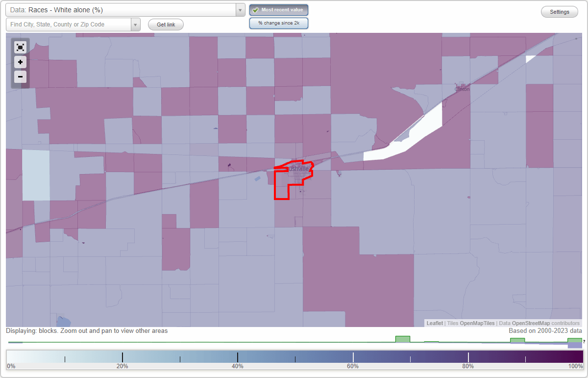Open the Settings panel

click(559, 11)
